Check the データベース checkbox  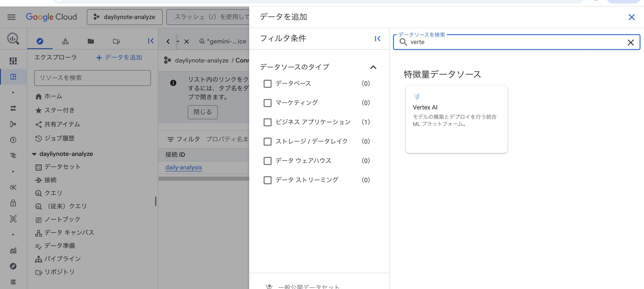(267, 84)
